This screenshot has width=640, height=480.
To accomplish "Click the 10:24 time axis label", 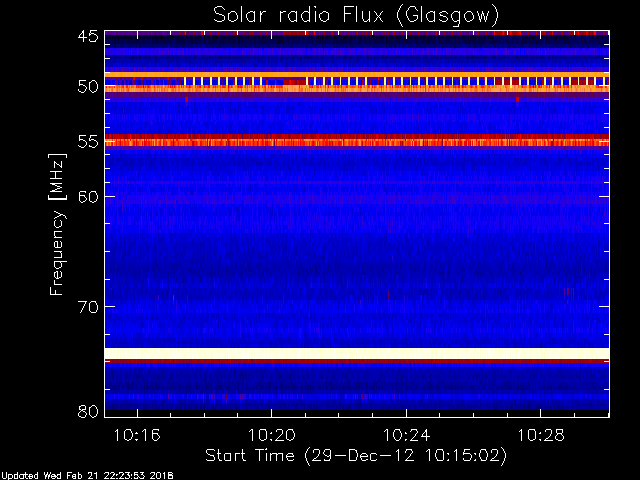I will [x=407, y=436].
